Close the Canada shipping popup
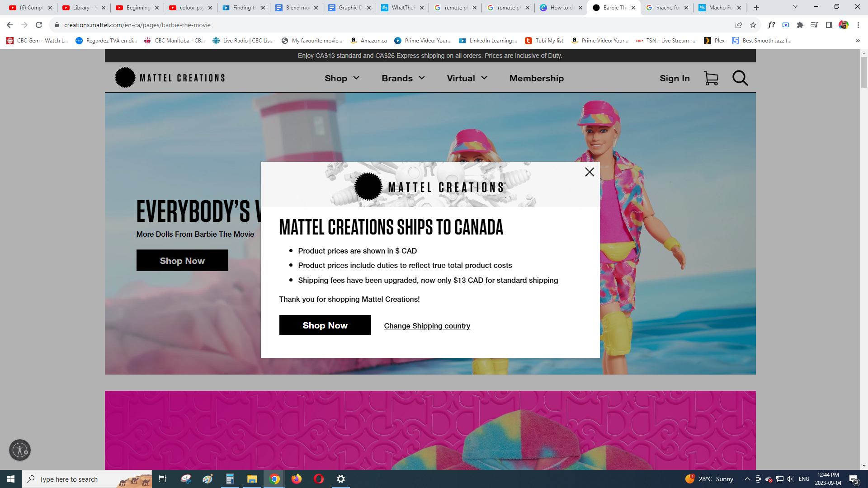The height and width of the screenshot is (488, 868). click(590, 172)
